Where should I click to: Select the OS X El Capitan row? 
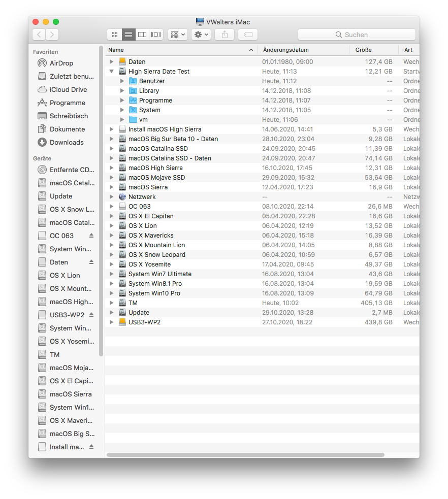(x=263, y=216)
